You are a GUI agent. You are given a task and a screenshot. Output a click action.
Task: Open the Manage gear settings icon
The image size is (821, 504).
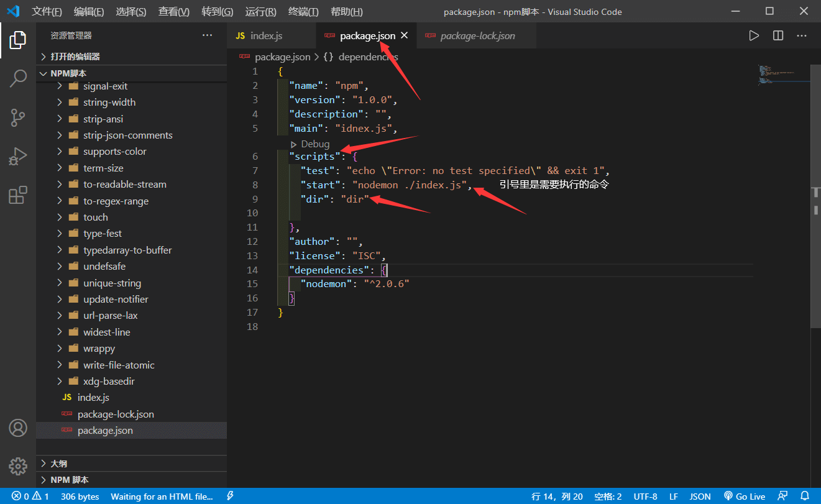click(x=18, y=466)
